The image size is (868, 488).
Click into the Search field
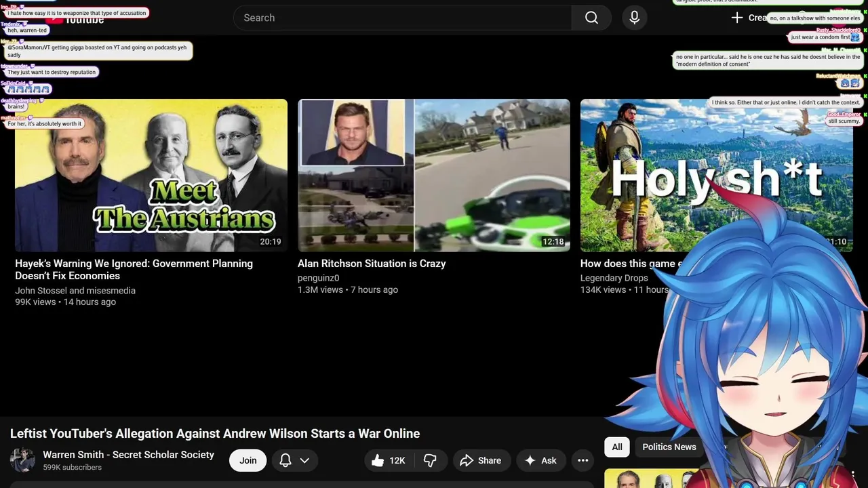click(403, 18)
